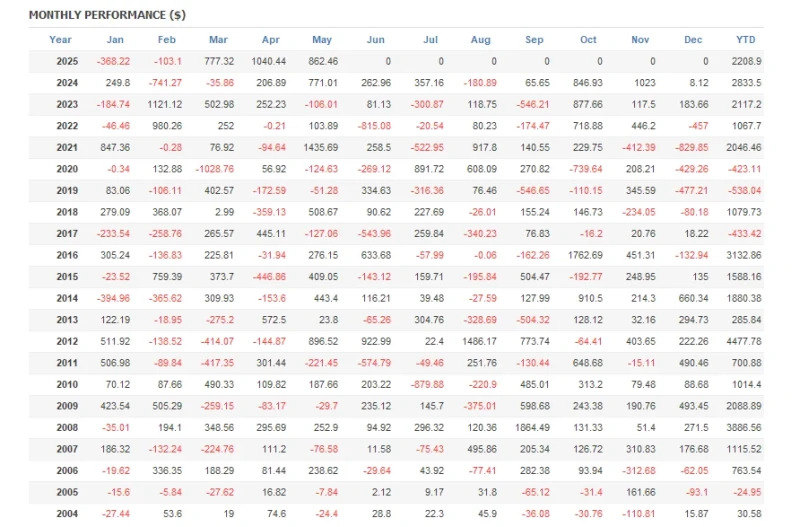This screenshot has height=527, width=800.
Task: Select the 2020 year row label
Action: point(67,169)
